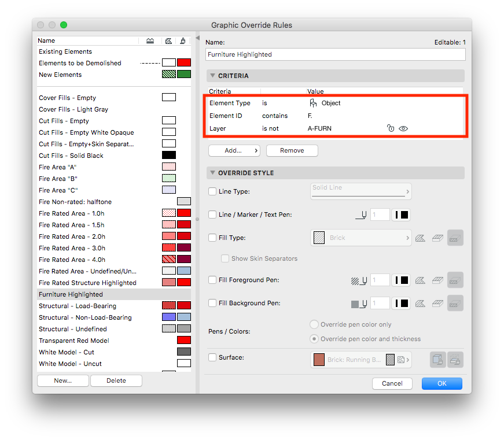The width and height of the screenshot is (504, 440).
Task: Enable the Surface override checkbox
Action: tap(212, 357)
